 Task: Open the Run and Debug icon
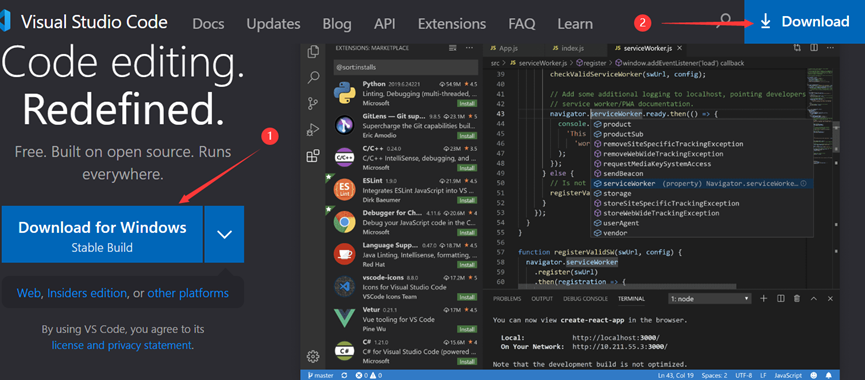[313, 130]
